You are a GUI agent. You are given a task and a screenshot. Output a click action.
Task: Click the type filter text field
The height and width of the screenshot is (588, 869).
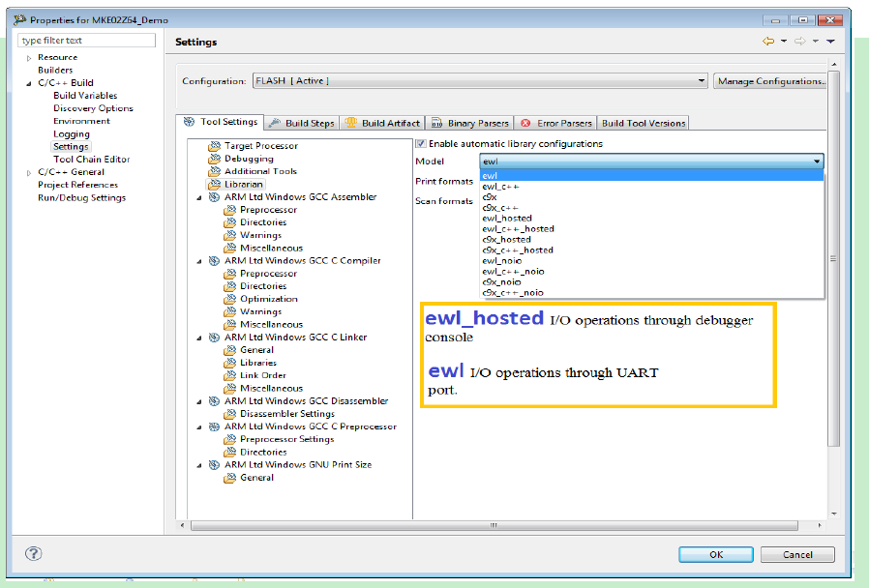point(87,41)
